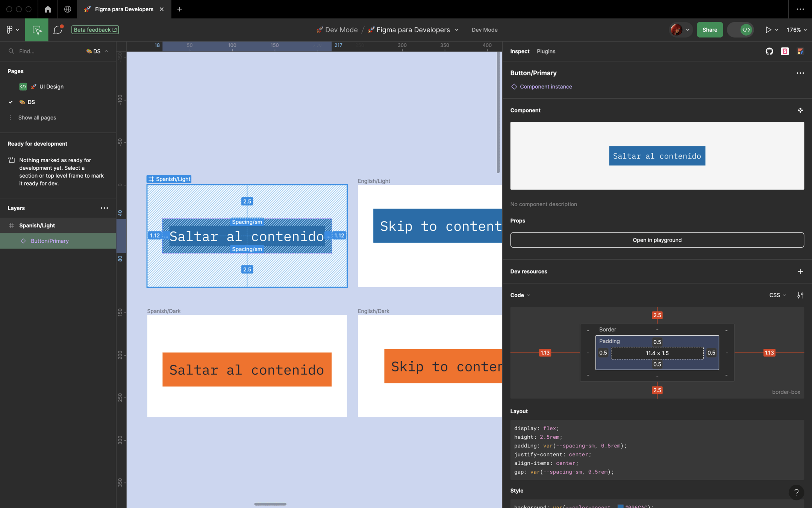Image resolution: width=812 pixels, height=508 pixels.
Task: Click the Share button
Action: coord(709,30)
